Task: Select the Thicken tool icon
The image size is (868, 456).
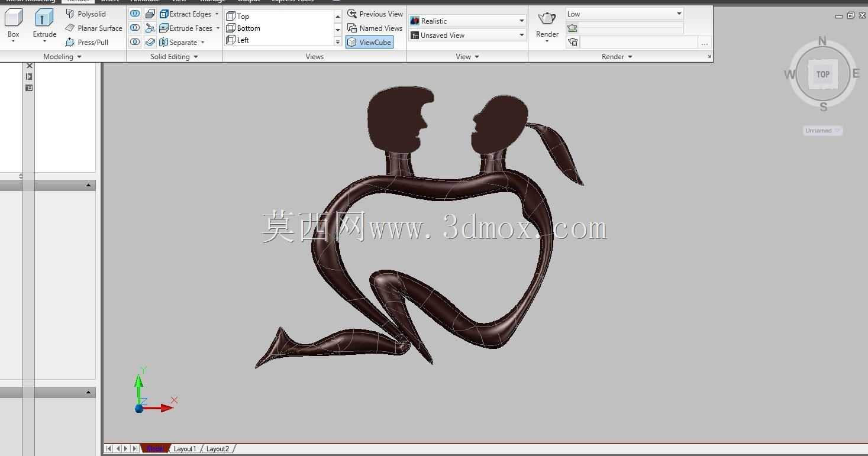Action: coord(150,42)
